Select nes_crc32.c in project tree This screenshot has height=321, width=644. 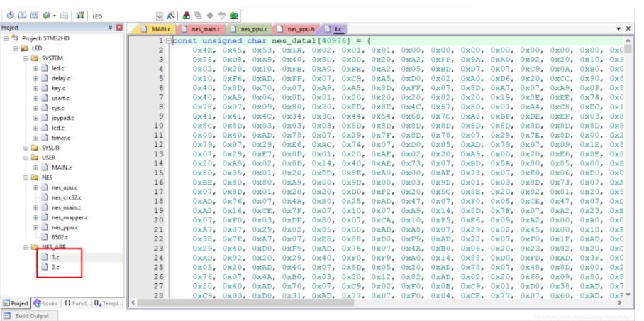pos(67,197)
